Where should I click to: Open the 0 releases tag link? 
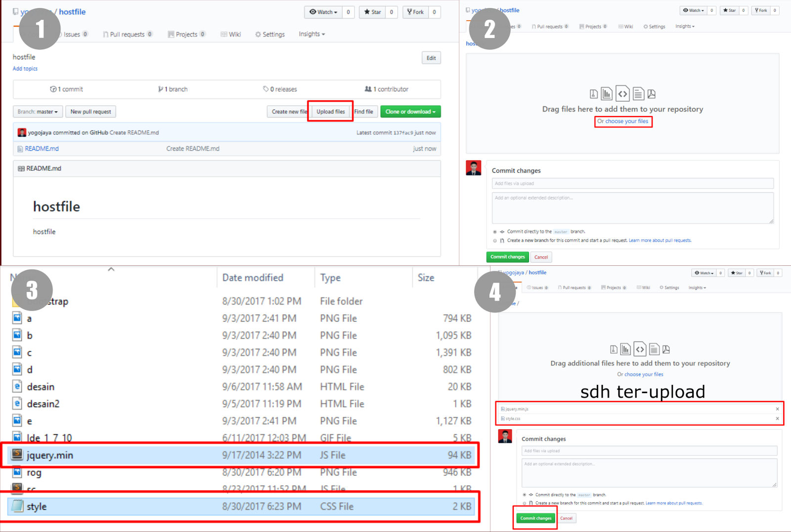pos(280,89)
